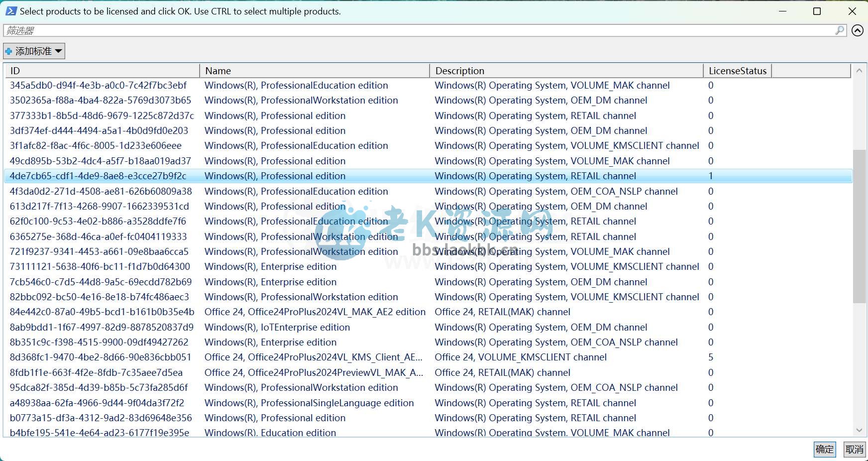Screen dimensions: 868x461
Task: Click Office24ProPlus2024VL_MAK_AE2 edition name cell
Action: [x=315, y=312]
